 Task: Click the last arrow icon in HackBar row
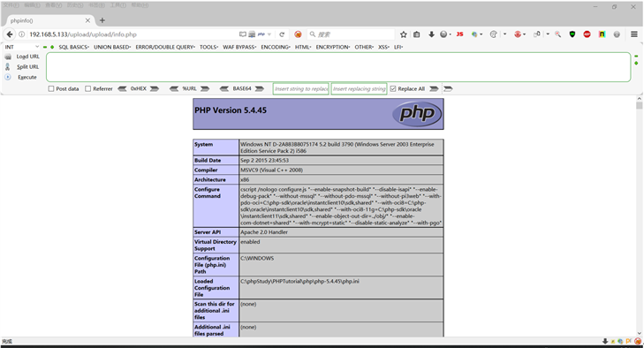448,88
